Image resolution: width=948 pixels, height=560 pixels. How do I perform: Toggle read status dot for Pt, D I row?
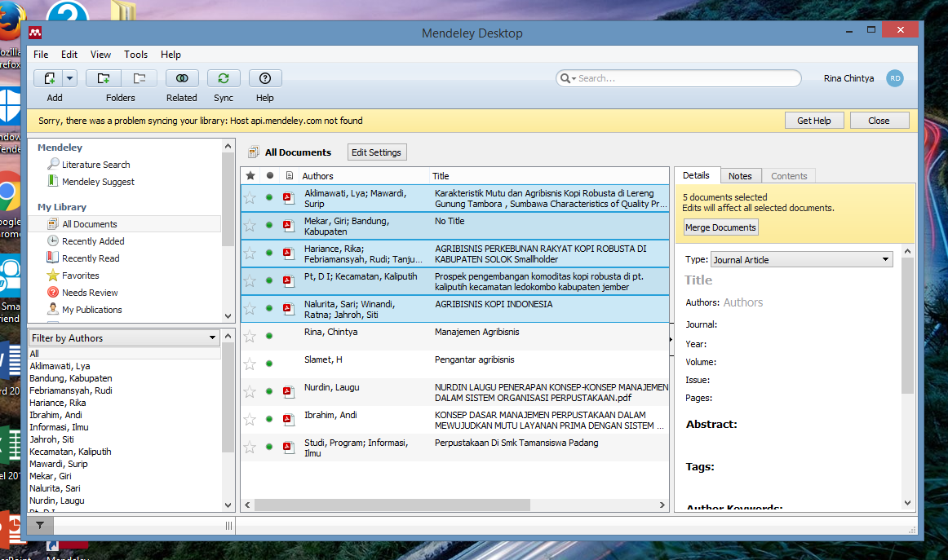(x=269, y=280)
